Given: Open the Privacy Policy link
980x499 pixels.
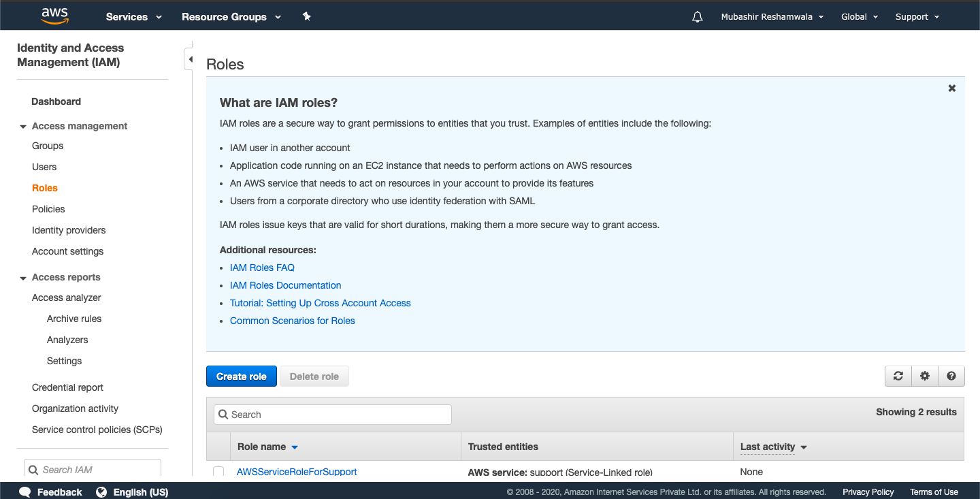Looking at the screenshot, I should (x=868, y=492).
